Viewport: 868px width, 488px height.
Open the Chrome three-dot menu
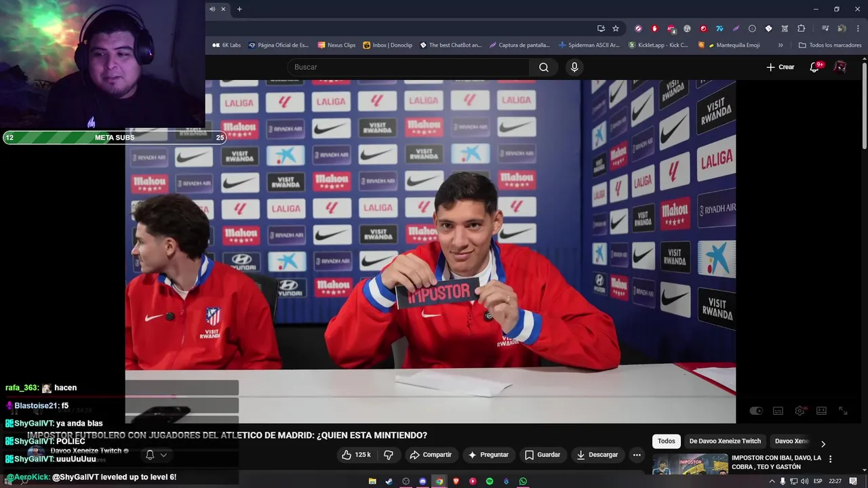pyautogui.click(x=857, y=28)
